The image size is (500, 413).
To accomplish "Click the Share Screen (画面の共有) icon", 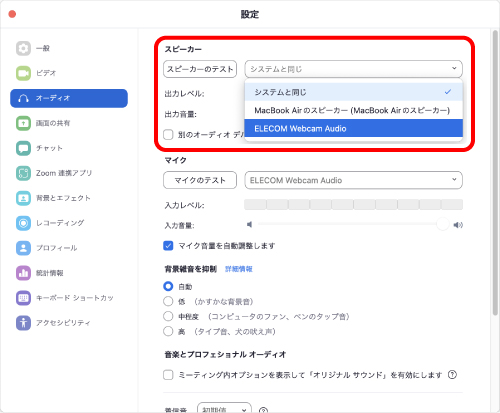I will 23,123.
